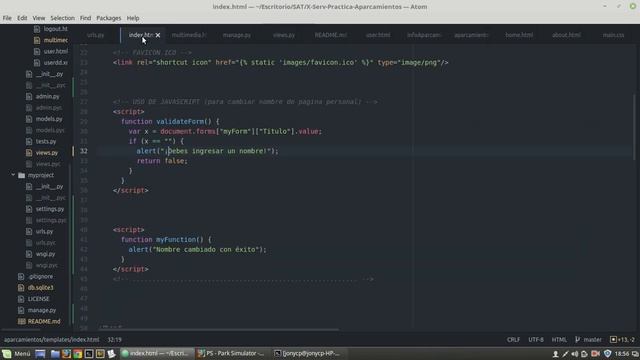Viewport: 640px width, 360px height.
Task: Open the File menu
Action: (7, 18)
